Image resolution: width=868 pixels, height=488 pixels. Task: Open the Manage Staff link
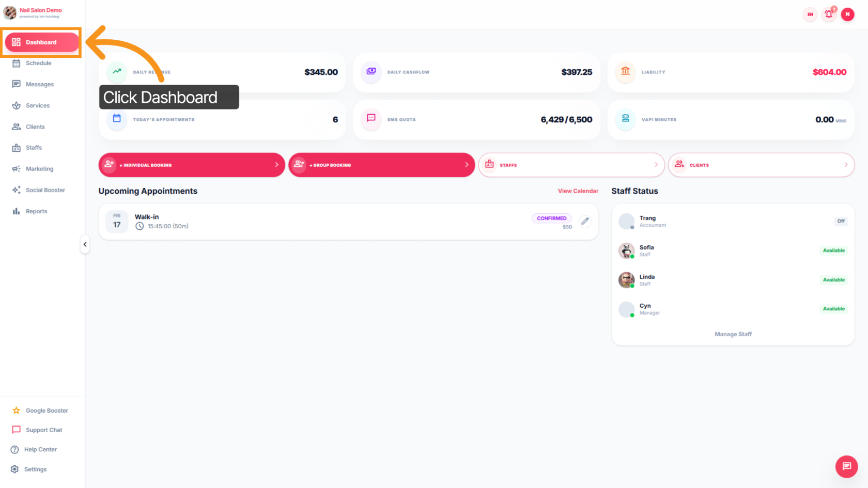click(733, 335)
